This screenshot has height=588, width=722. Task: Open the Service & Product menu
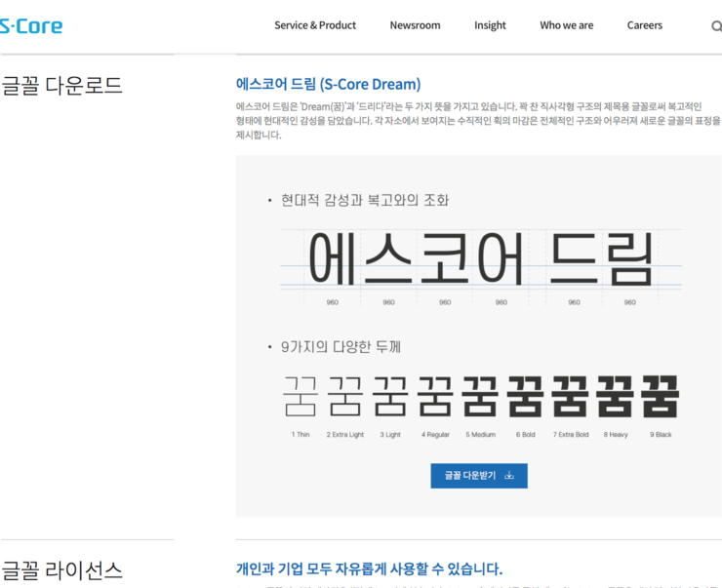315,25
